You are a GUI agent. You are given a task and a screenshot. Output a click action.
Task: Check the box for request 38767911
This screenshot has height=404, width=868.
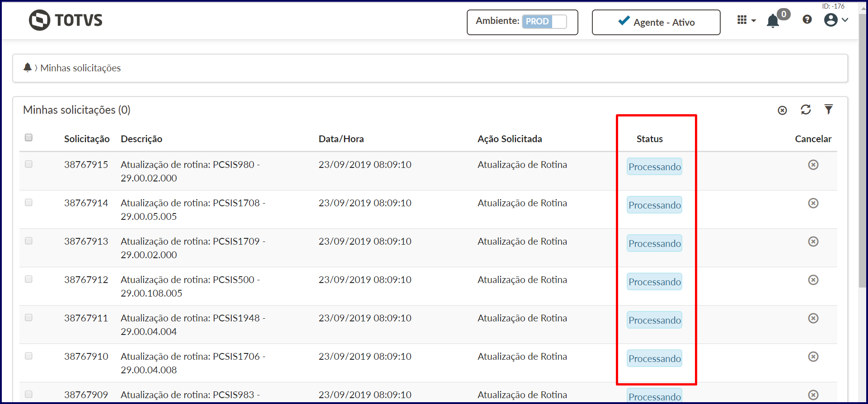pos(28,317)
